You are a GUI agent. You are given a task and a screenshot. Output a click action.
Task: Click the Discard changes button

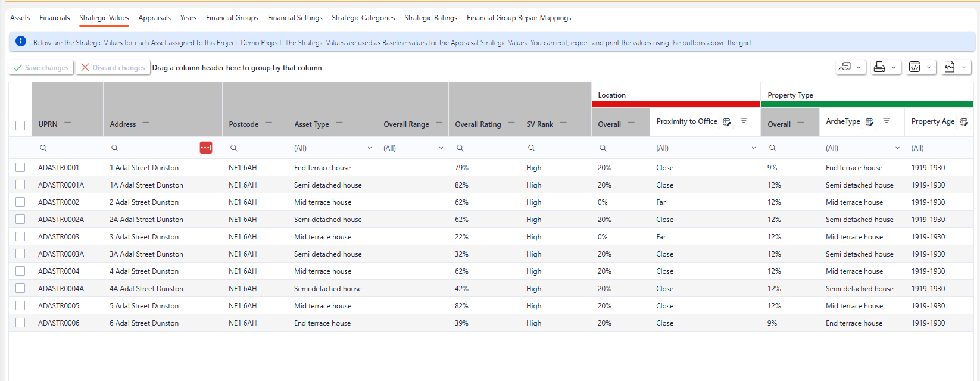pos(113,68)
